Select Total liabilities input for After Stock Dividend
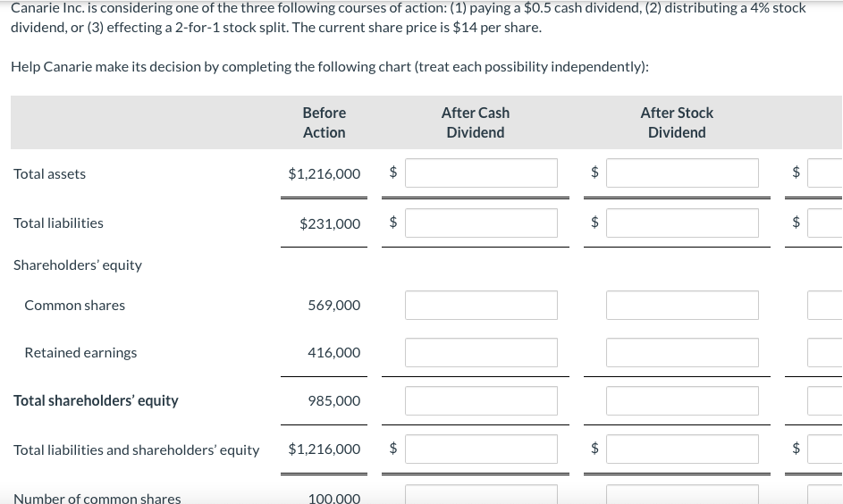The image size is (843, 504). point(682,223)
